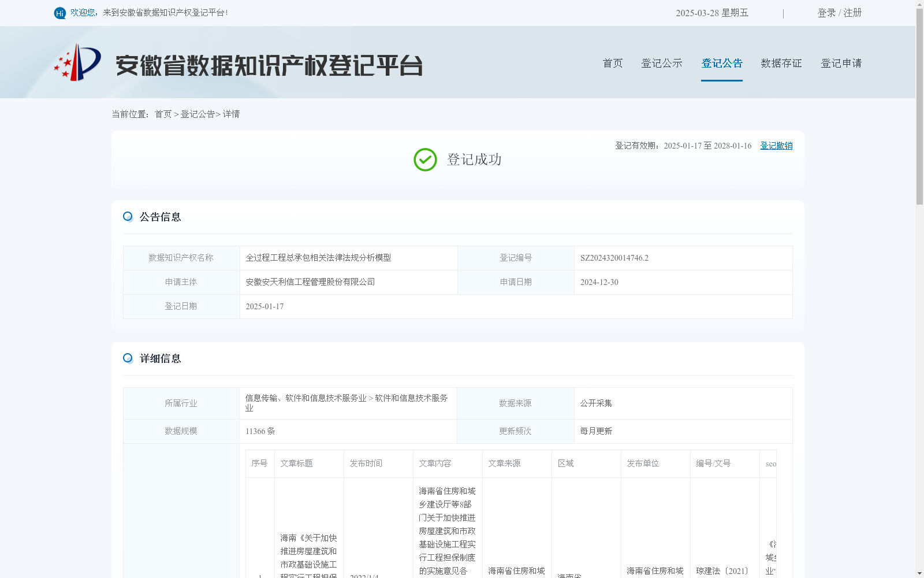Image resolution: width=924 pixels, height=578 pixels.
Task: Click the 安徽省数据知识产权登记平台 title
Action: pyautogui.click(x=269, y=65)
